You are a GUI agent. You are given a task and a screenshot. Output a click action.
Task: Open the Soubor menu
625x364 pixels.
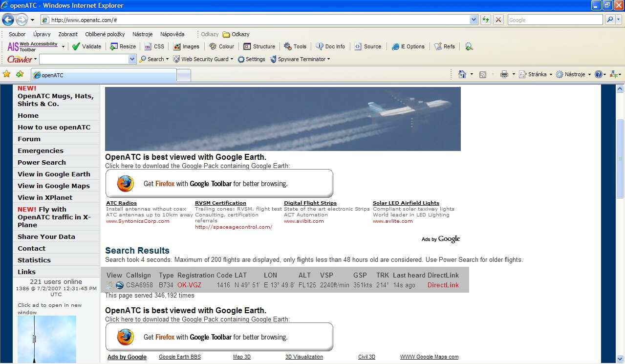pyautogui.click(x=17, y=34)
